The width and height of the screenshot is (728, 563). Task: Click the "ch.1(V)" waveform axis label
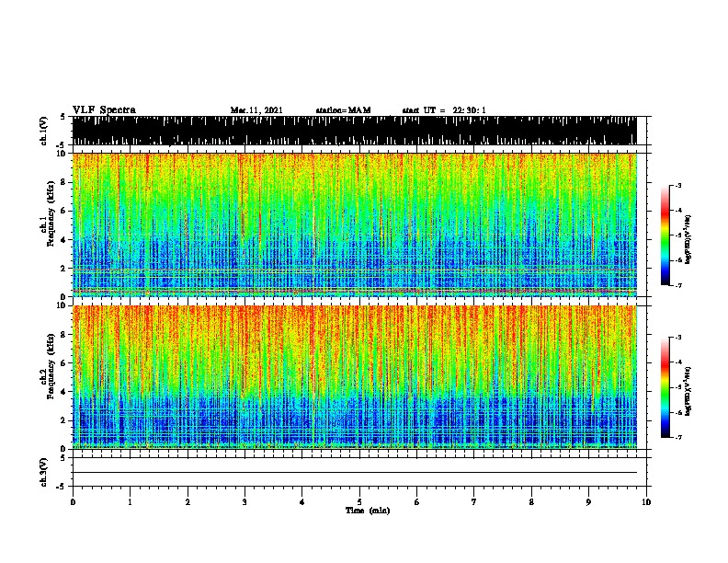click(44, 131)
